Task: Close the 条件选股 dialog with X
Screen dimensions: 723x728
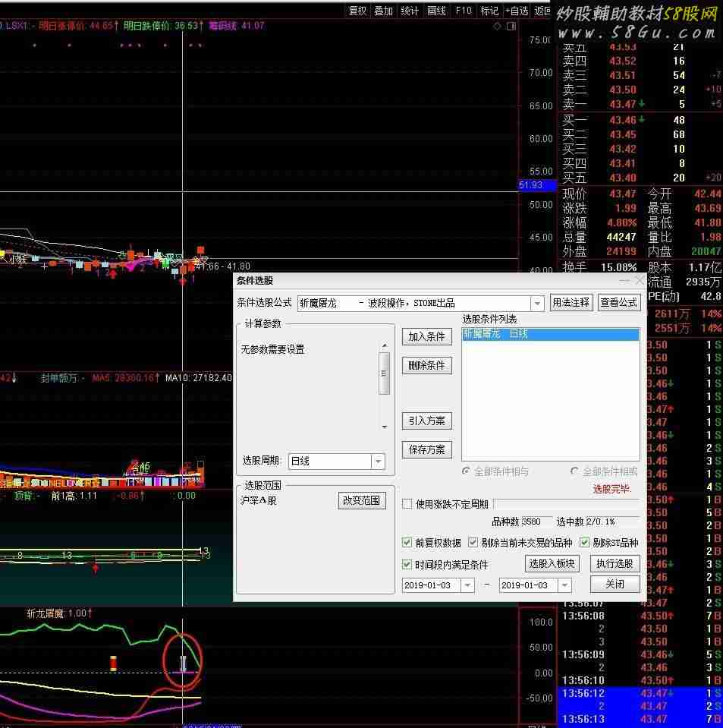Action: pos(640,280)
